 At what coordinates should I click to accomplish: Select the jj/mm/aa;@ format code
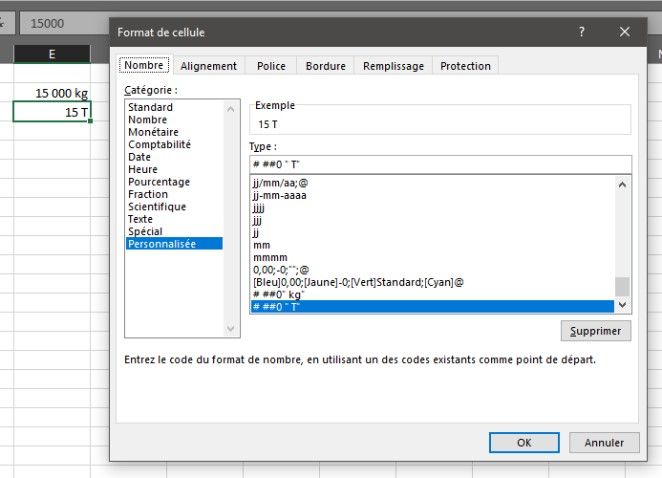[283, 184]
